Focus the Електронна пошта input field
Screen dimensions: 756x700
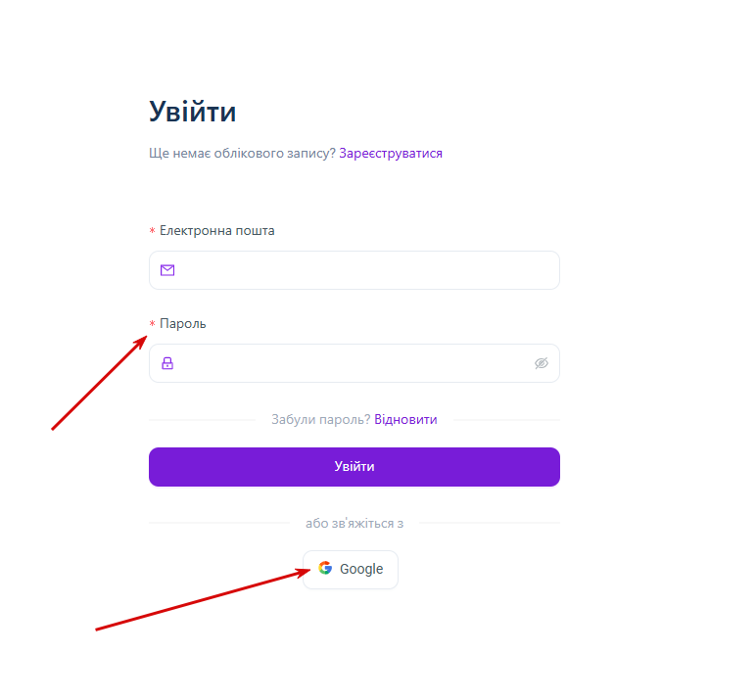click(354, 270)
